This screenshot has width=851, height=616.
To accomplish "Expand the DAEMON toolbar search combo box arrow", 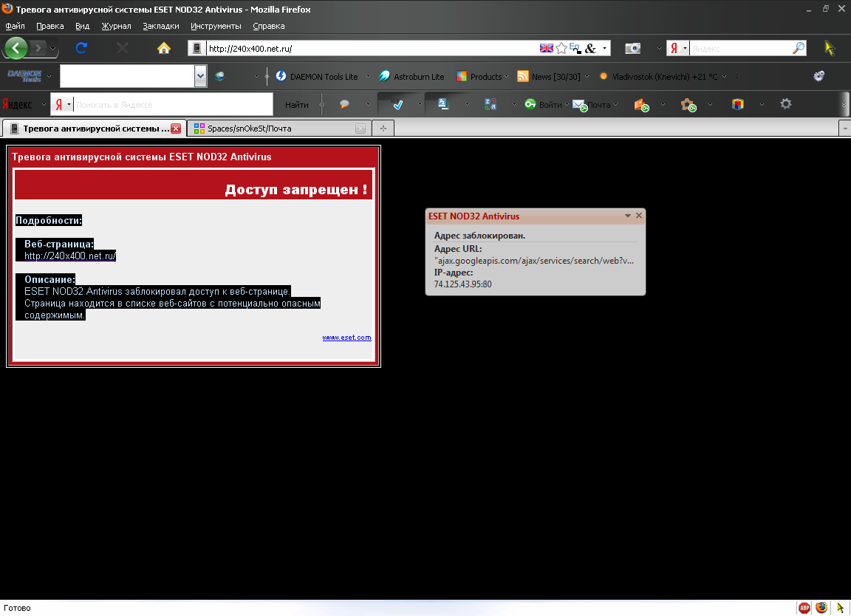I will [200, 76].
